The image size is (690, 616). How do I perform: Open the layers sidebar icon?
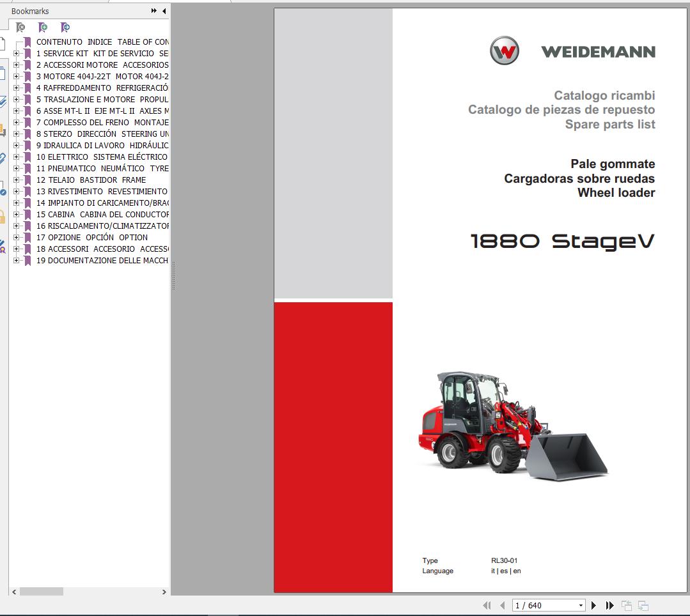pyautogui.click(x=3, y=102)
